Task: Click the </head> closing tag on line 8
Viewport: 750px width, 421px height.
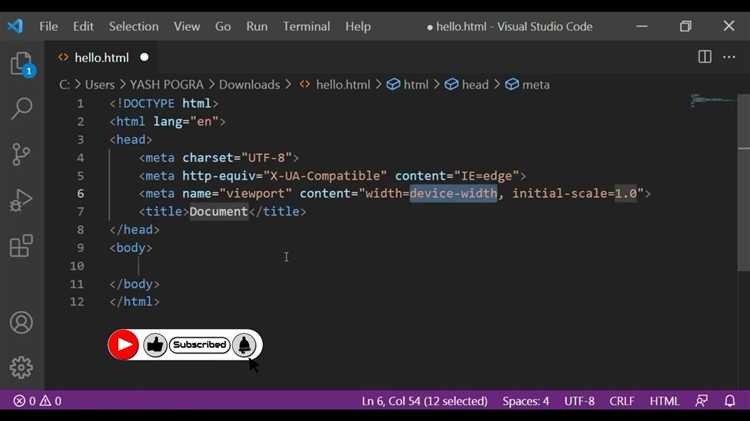Action: click(x=134, y=230)
